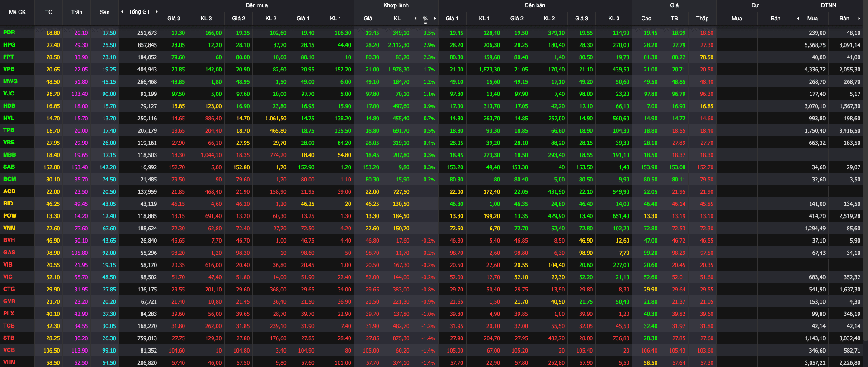
Task: Click the left arrow before ĐTNN Mua header
Action: (x=798, y=19)
